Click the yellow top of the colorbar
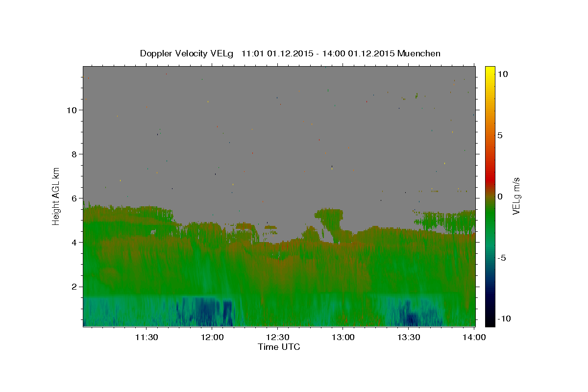The height and width of the screenshot is (392, 588). [x=490, y=70]
